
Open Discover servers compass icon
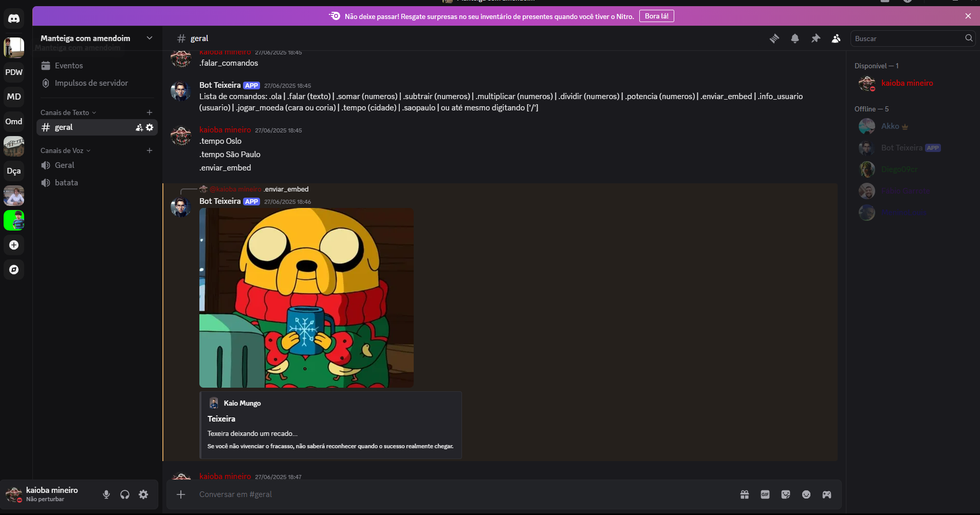[14, 270]
